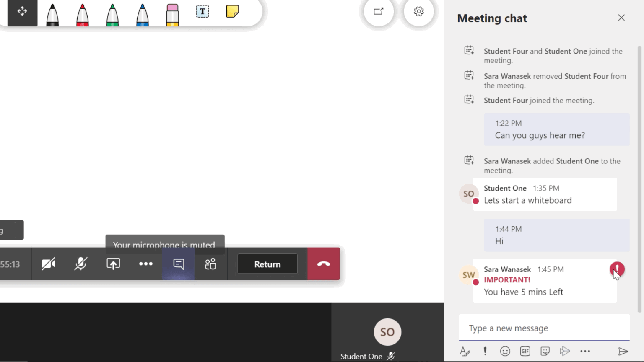
Task: Open the GIF picker
Action: (525, 351)
